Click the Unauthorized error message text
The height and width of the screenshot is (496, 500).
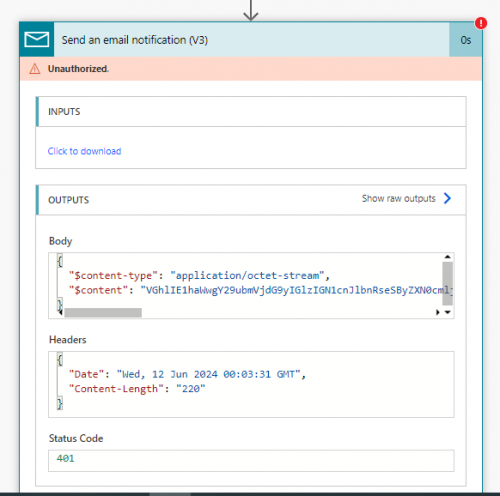78,69
